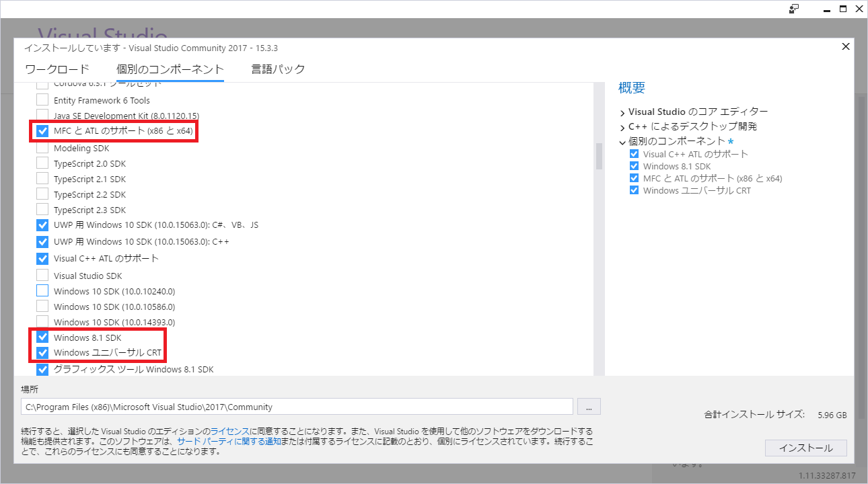Check TypeScript 2.0 SDK
The image size is (868, 484).
(x=42, y=163)
